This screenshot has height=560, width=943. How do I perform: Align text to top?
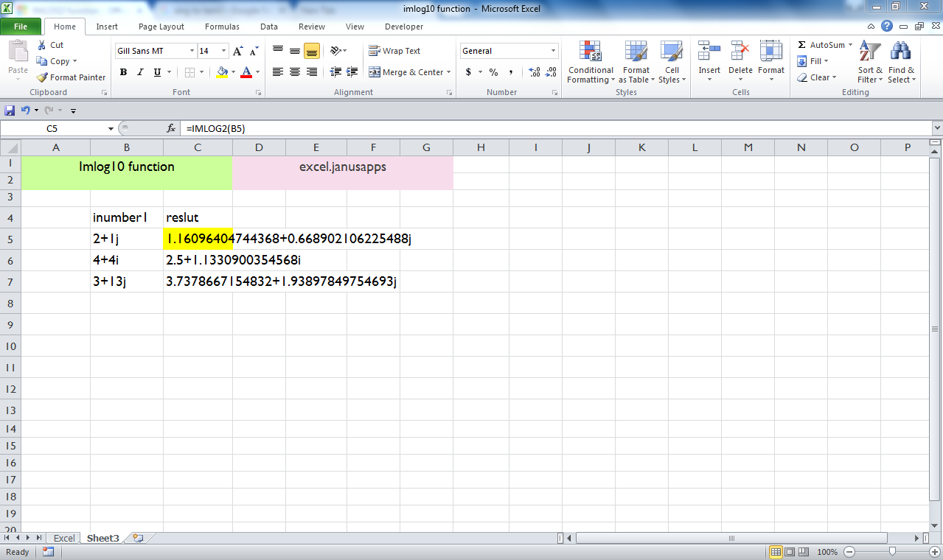278,51
